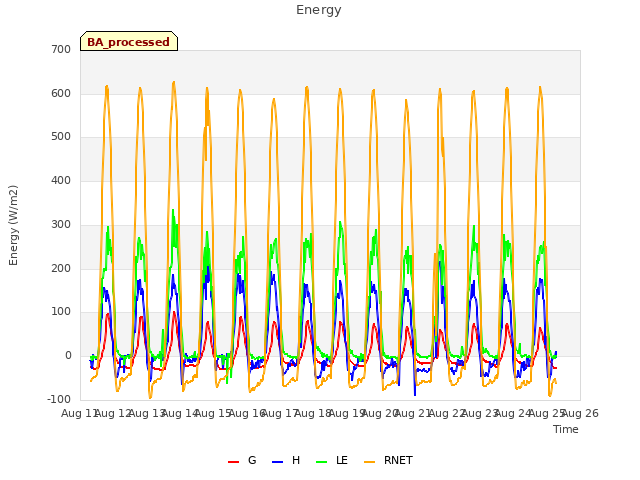Click the orange RNET legend color marker

(x=369, y=462)
